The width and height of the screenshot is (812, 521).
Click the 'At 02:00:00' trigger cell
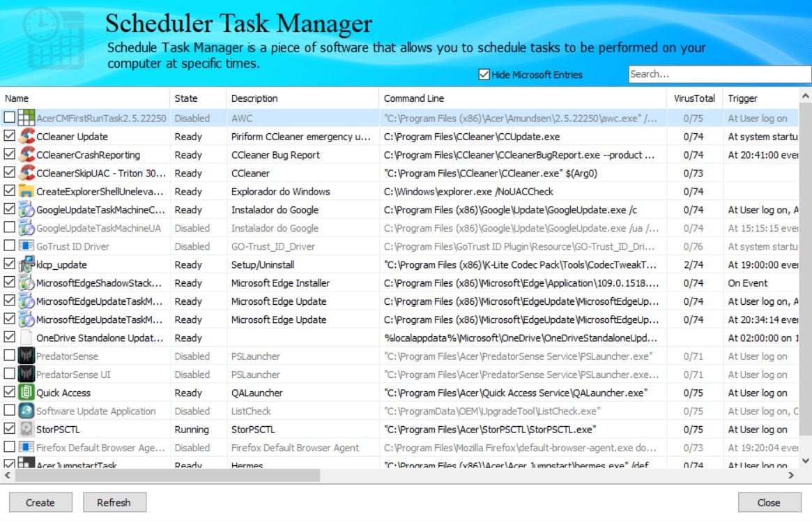click(x=763, y=338)
